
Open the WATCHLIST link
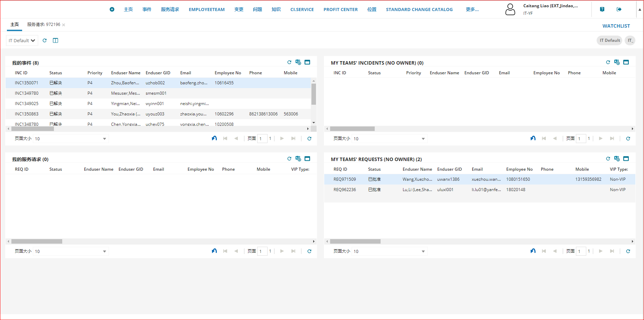tap(616, 26)
